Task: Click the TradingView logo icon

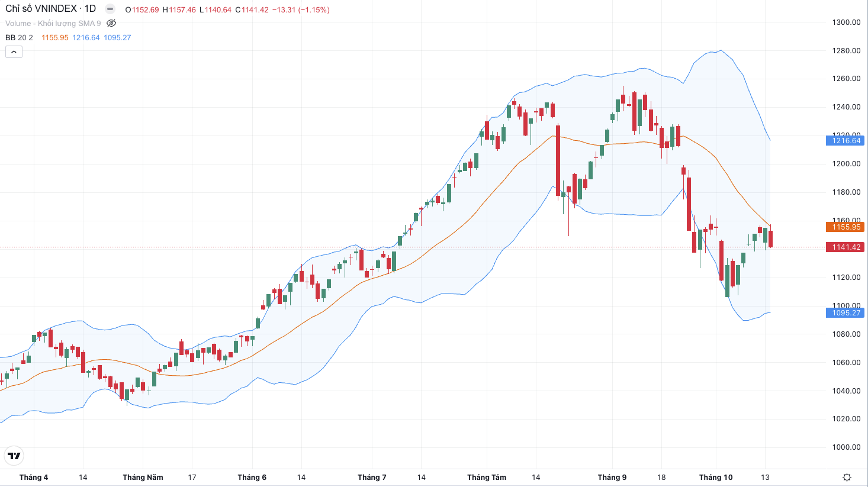Action: tap(14, 456)
